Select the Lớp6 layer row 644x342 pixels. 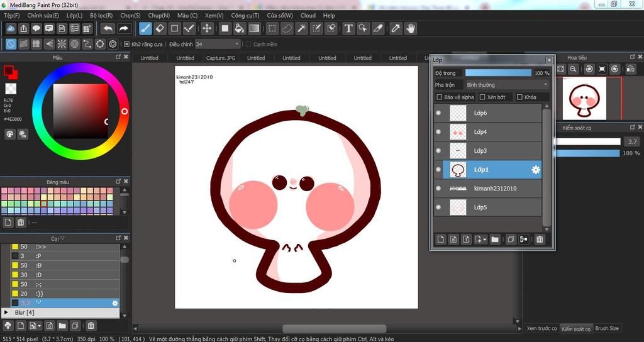[488, 113]
